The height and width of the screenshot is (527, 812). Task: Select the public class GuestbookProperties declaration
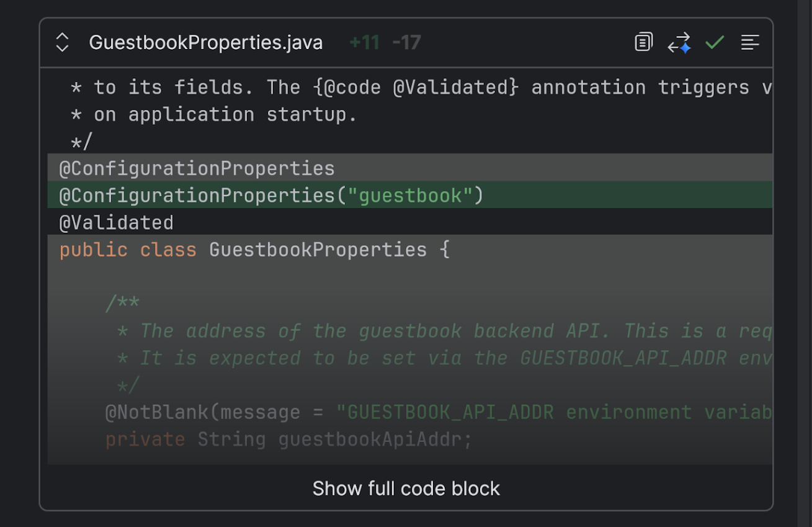(x=254, y=249)
